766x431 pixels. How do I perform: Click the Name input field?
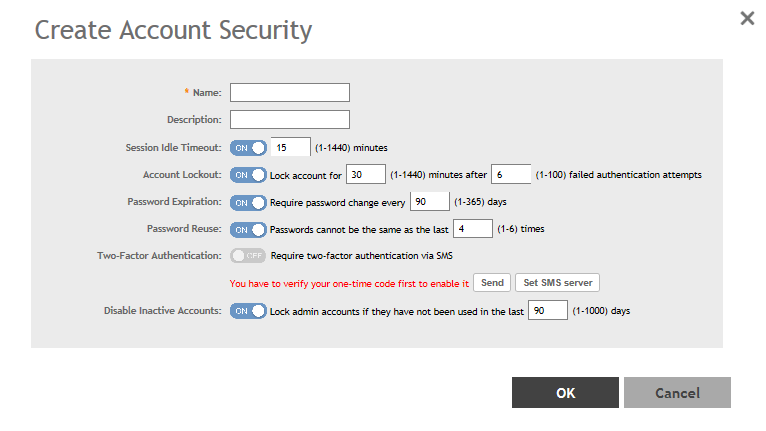pos(290,93)
